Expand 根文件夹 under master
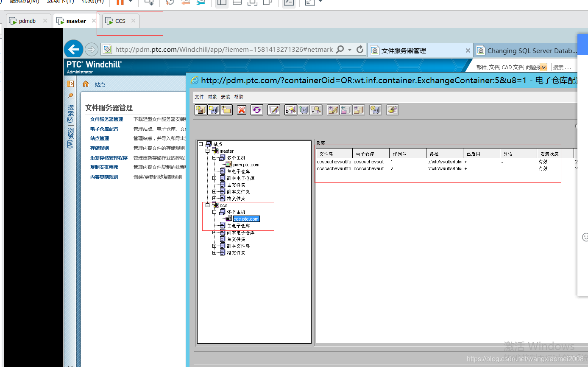588x367 pixels. point(215,199)
